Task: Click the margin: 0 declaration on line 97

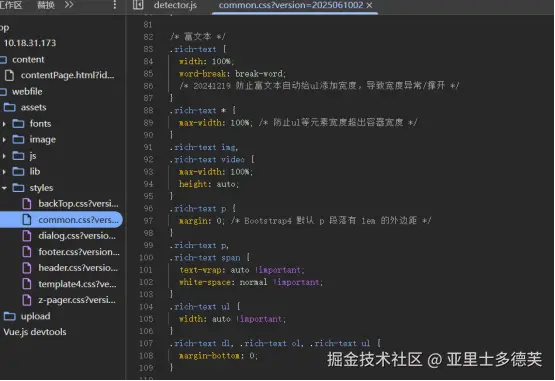Action: tap(201, 221)
